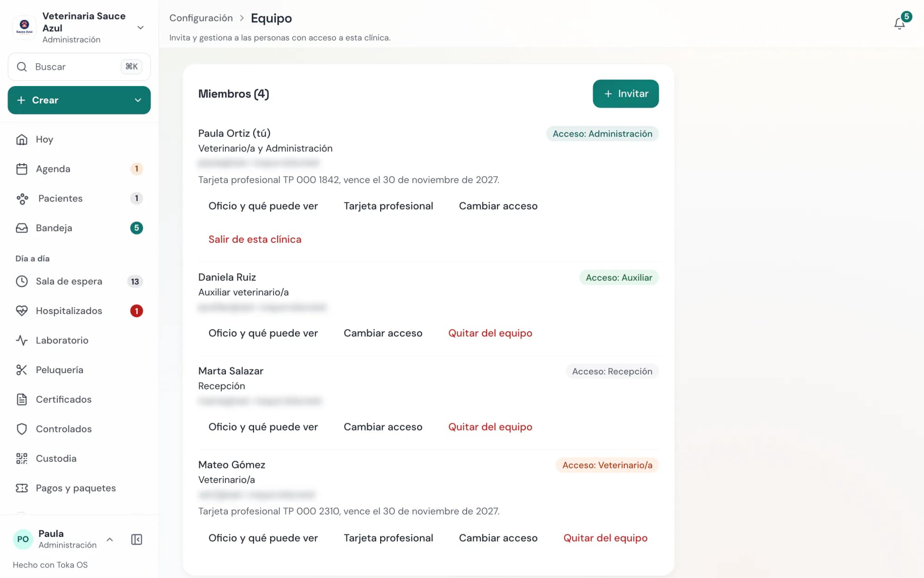
Task: Click the Certificados document icon
Action: pos(22,400)
